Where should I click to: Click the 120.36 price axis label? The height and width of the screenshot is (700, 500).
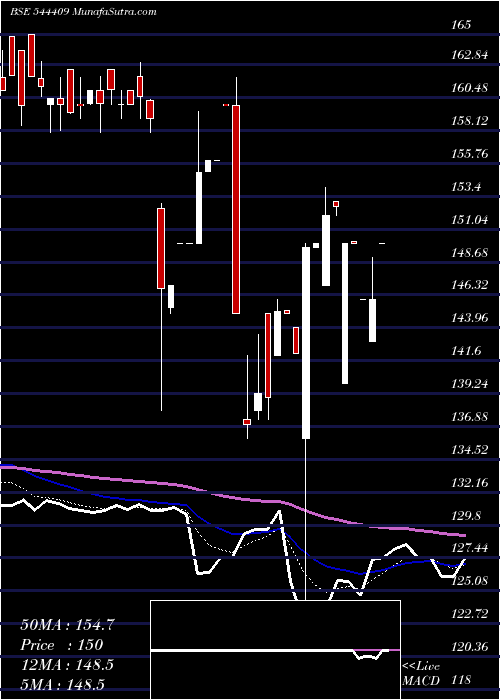471,647
